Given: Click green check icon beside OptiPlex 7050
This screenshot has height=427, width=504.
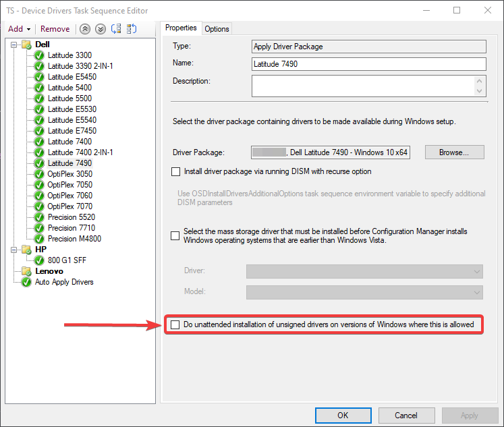Looking at the screenshot, I should click(x=39, y=185).
